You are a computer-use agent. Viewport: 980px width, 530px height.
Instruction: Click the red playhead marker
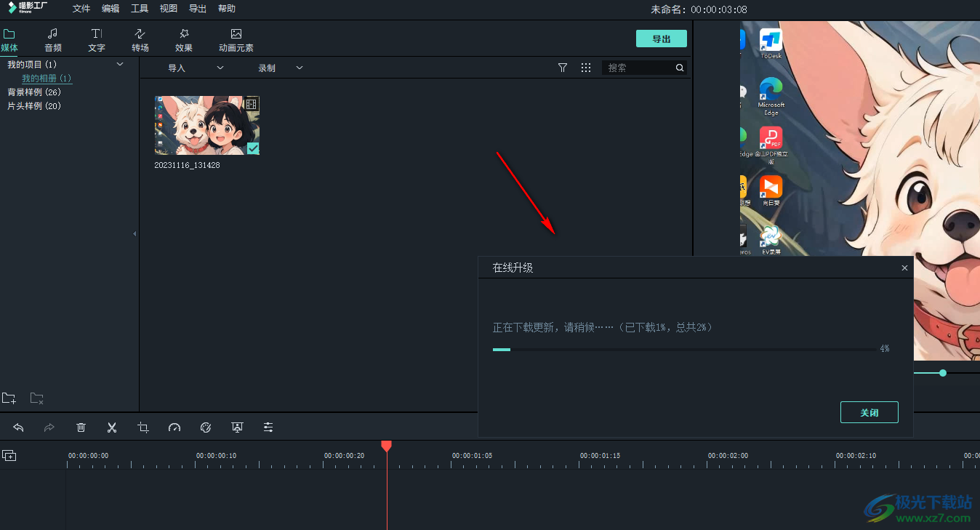387,445
